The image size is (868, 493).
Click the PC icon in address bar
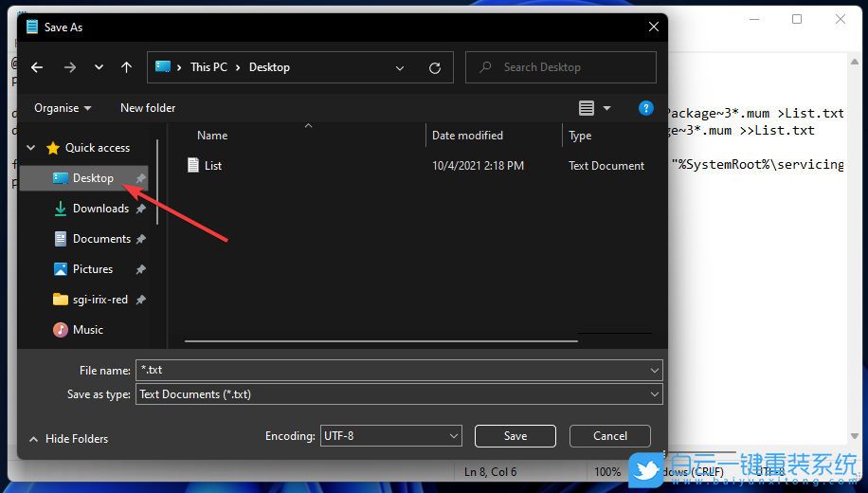[x=163, y=67]
